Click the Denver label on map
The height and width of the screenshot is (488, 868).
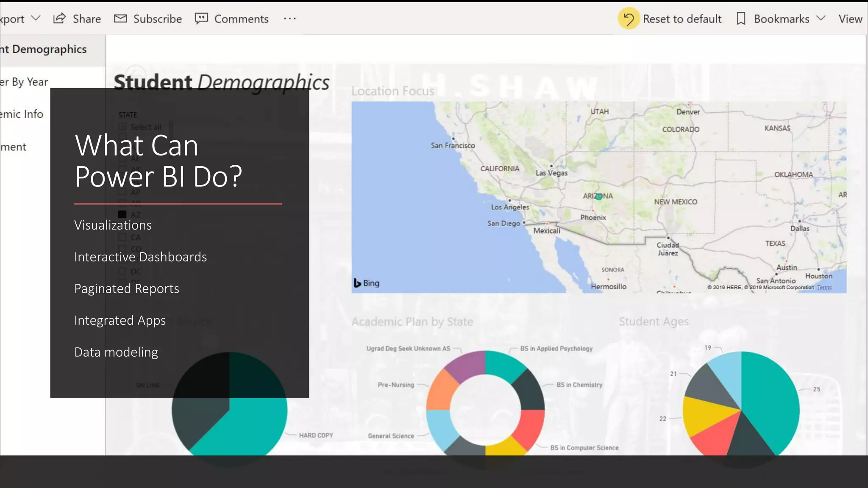[688, 112]
